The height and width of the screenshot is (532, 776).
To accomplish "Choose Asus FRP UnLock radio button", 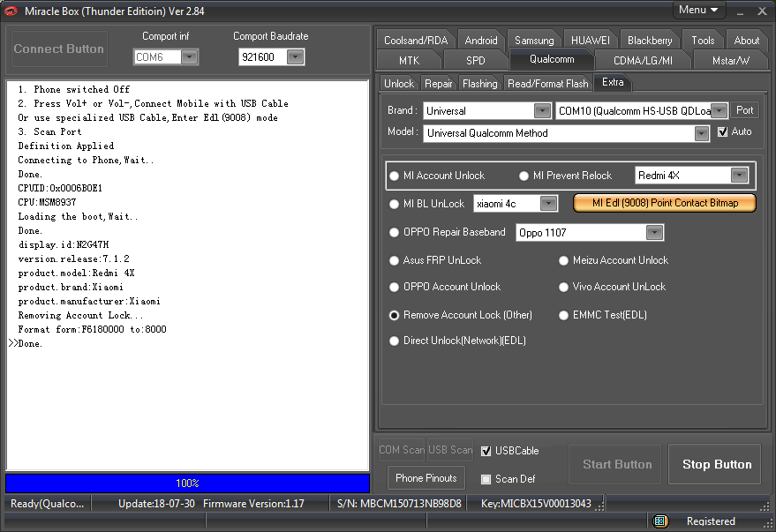I will point(394,260).
